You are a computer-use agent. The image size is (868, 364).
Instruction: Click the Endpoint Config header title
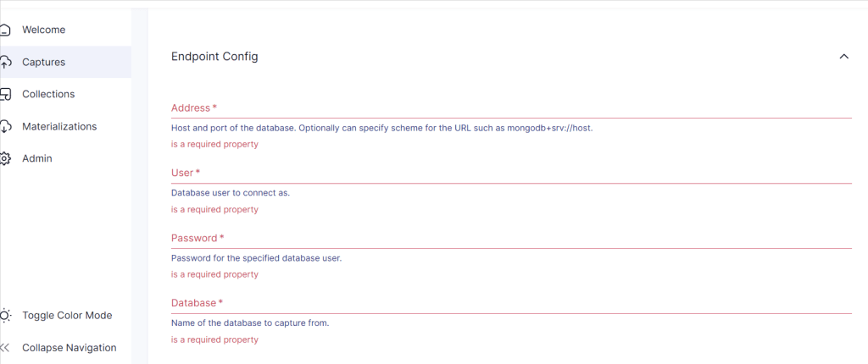214,57
